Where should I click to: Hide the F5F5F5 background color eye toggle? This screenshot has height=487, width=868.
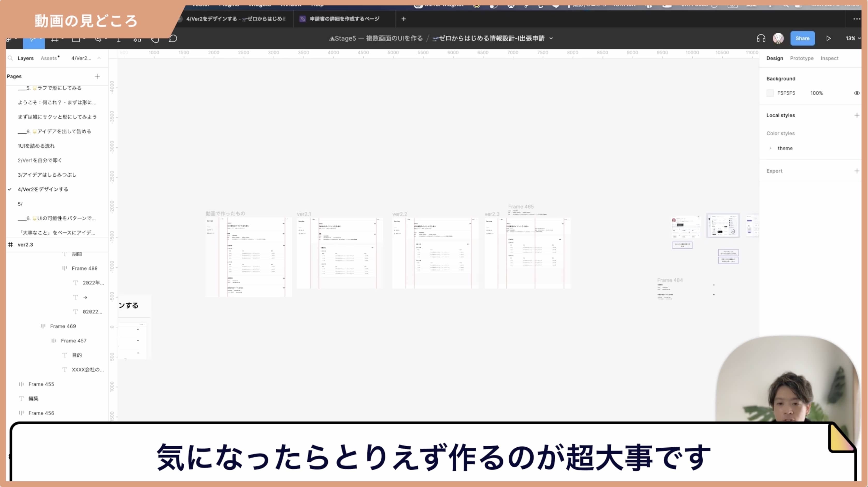tap(857, 93)
